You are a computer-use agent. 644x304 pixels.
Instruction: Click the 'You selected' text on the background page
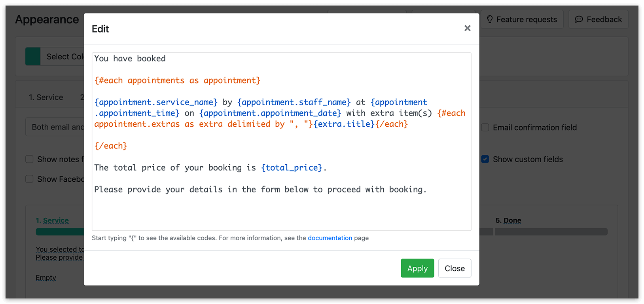click(x=60, y=249)
